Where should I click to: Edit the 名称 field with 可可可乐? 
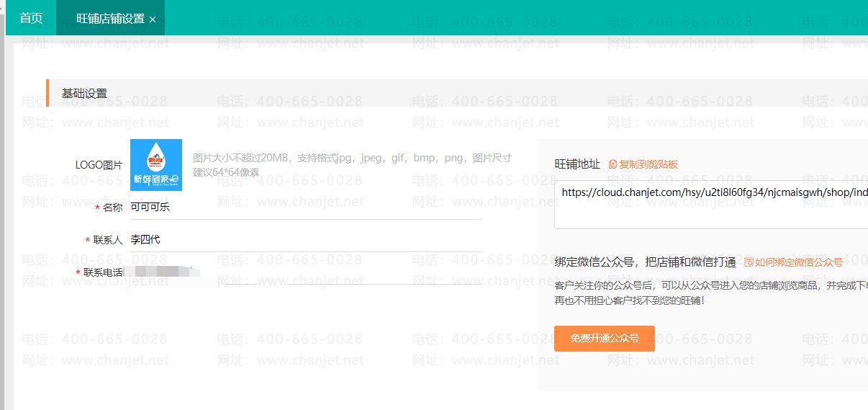tap(306, 207)
